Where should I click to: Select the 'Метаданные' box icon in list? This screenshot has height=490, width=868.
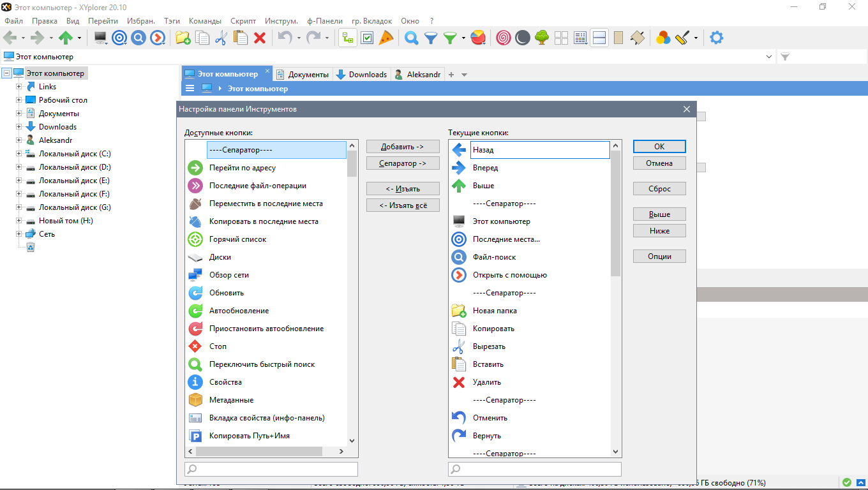[x=195, y=400]
